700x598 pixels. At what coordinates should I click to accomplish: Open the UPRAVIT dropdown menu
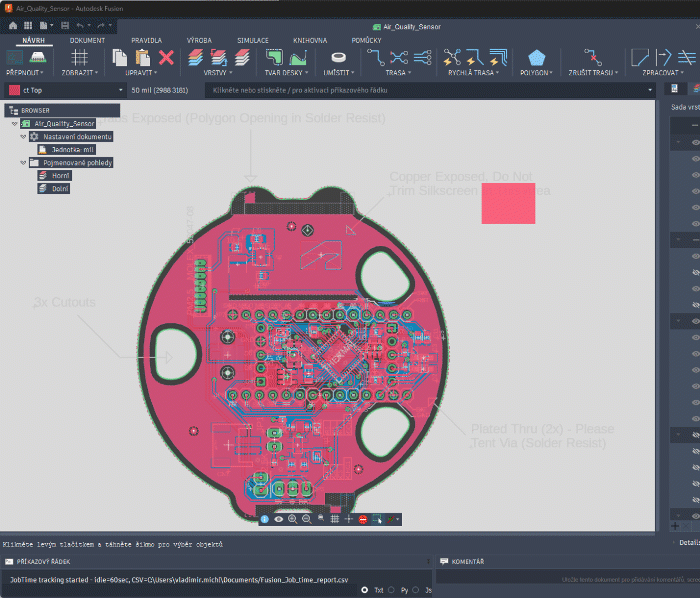pyautogui.click(x=141, y=73)
